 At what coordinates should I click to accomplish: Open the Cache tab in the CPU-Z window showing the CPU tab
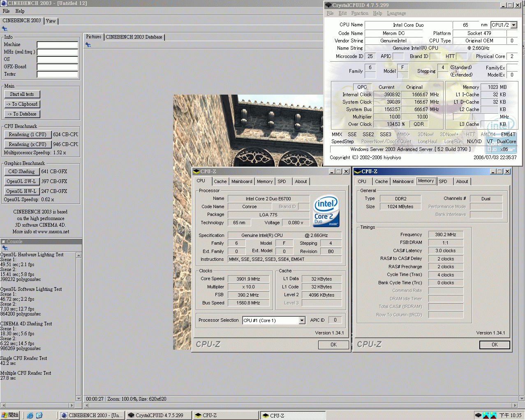[x=220, y=181]
